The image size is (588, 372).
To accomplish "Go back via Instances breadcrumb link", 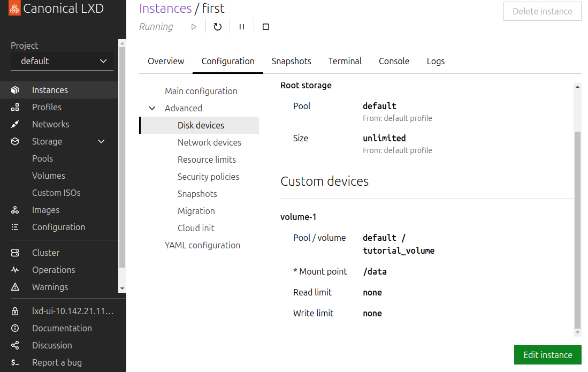I will pyautogui.click(x=165, y=9).
